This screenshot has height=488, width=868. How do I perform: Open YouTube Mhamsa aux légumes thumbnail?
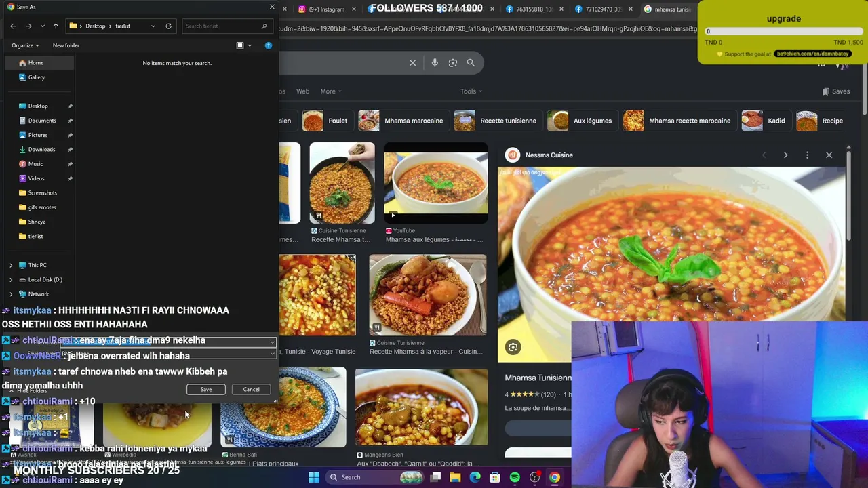pyautogui.click(x=435, y=183)
